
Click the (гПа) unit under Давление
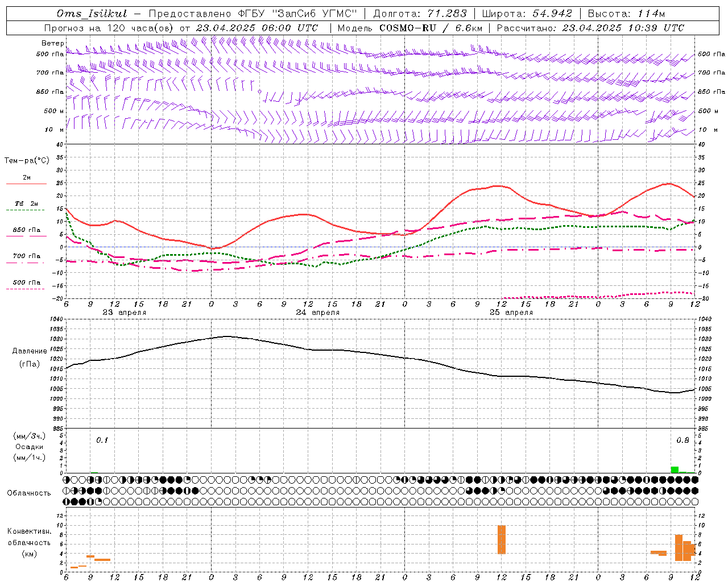pyautogui.click(x=30, y=364)
